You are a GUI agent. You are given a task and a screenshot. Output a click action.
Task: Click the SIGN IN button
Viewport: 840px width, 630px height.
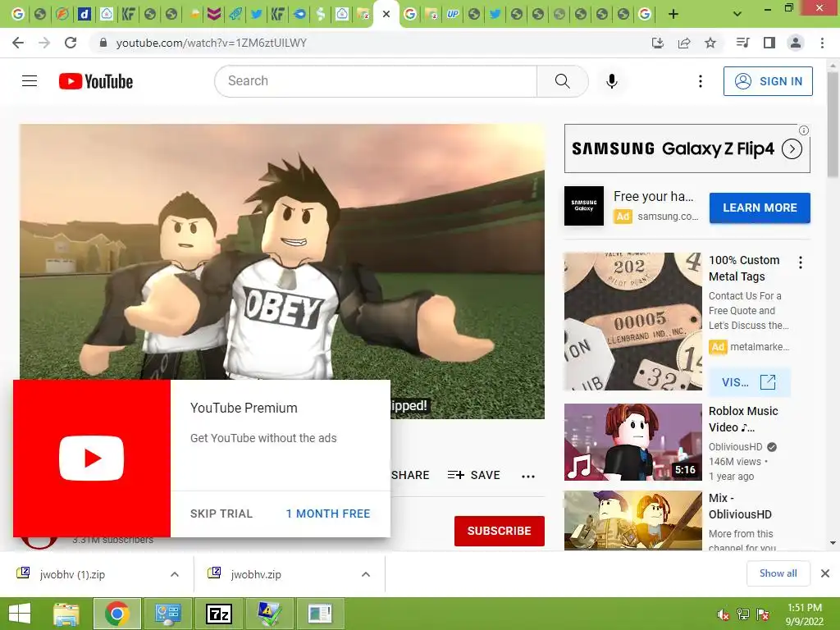click(x=768, y=81)
